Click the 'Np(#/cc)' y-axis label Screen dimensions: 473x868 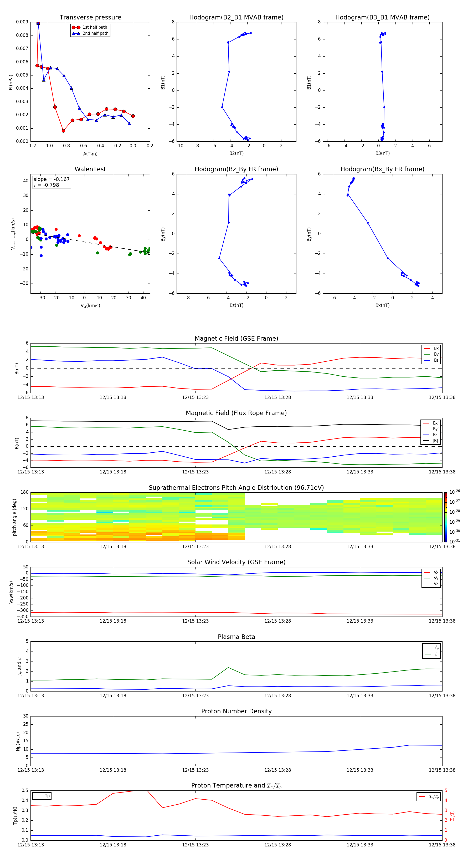pos(18,741)
